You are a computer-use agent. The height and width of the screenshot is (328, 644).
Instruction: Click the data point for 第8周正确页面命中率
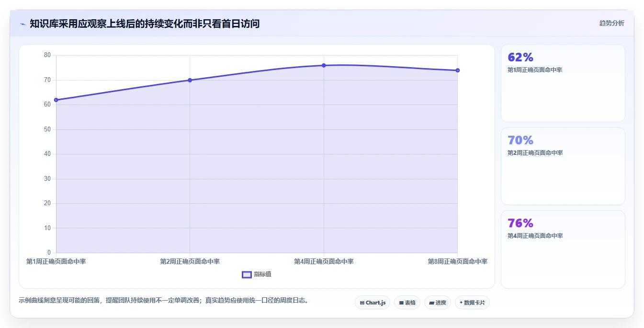(457, 70)
